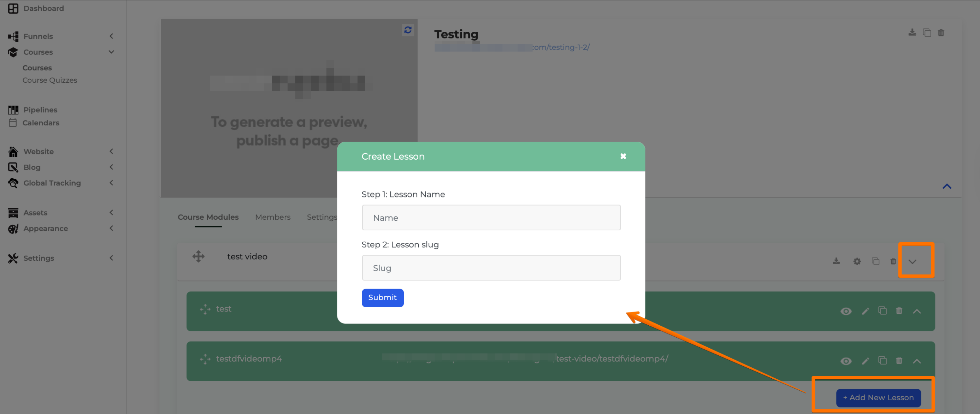Screen dimensions: 980x414
Task: Click the refresh preview icon on thumbnail
Action: point(408,30)
